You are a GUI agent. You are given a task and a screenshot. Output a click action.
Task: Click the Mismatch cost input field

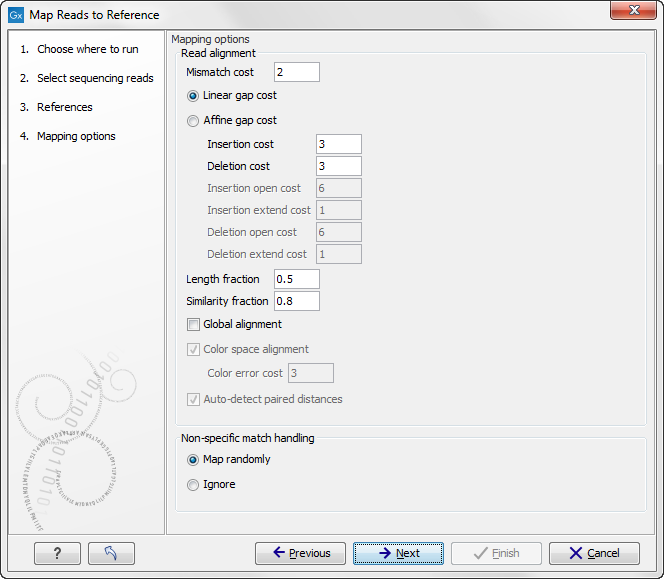click(297, 72)
